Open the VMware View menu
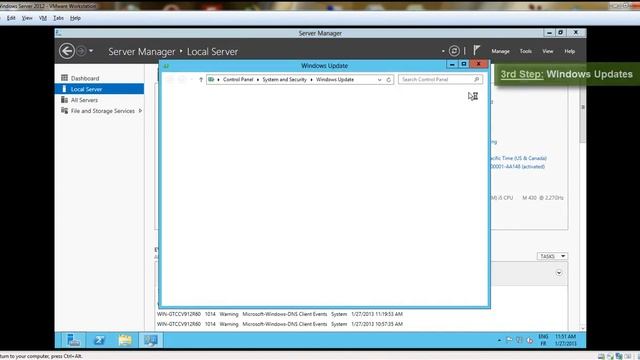Image resolution: width=640 pixels, height=360 pixels. (x=27, y=18)
